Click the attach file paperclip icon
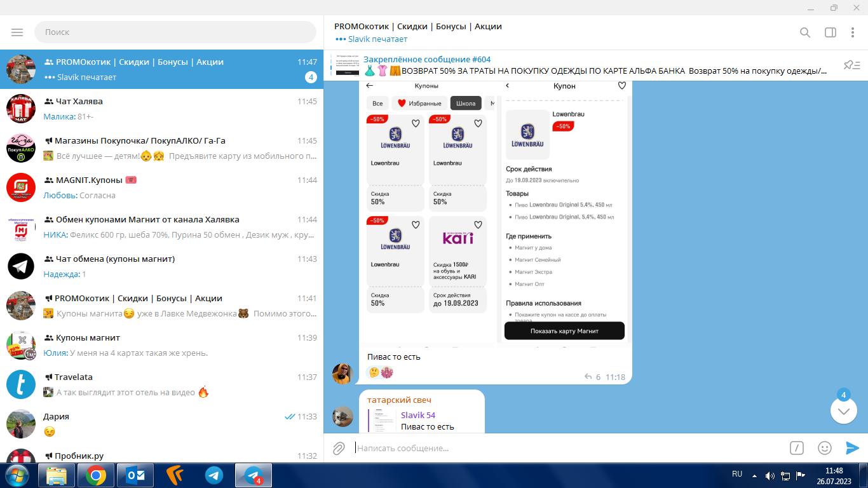 point(339,448)
